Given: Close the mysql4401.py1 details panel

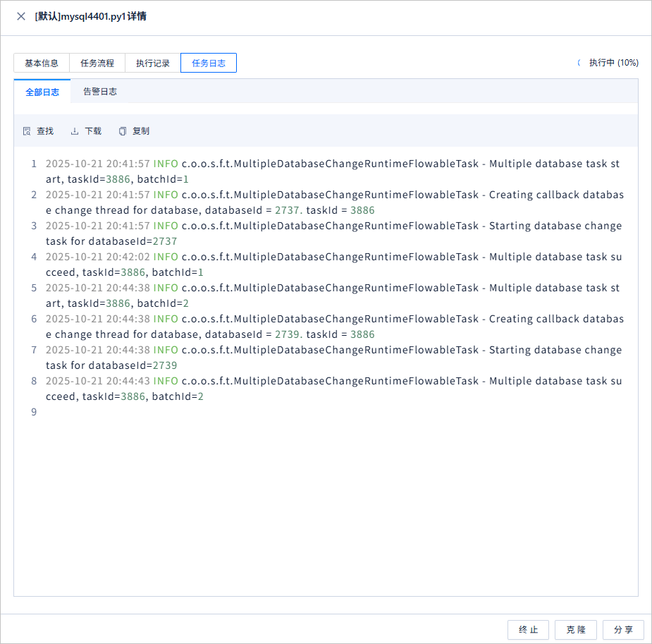Looking at the screenshot, I should click(x=20, y=16).
